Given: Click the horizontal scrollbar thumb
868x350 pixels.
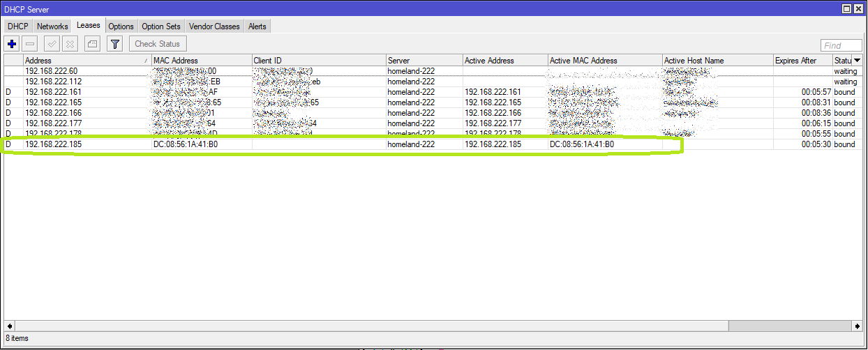Looking at the screenshot, I should pos(371,326).
